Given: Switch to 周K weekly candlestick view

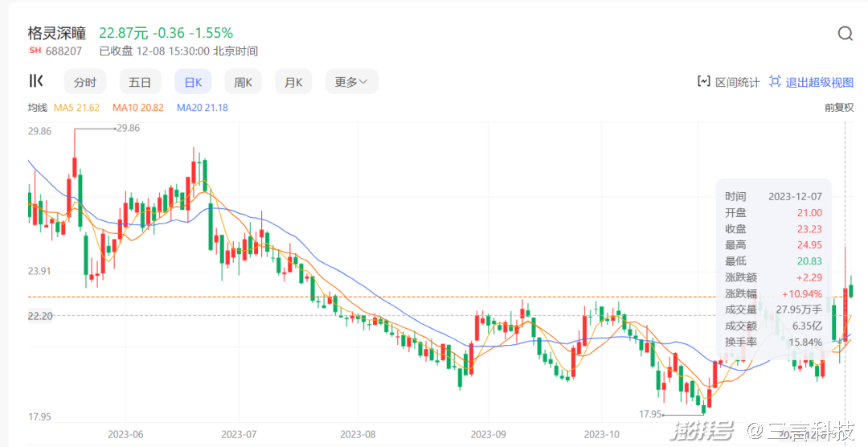Looking at the screenshot, I should (x=243, y=82).
